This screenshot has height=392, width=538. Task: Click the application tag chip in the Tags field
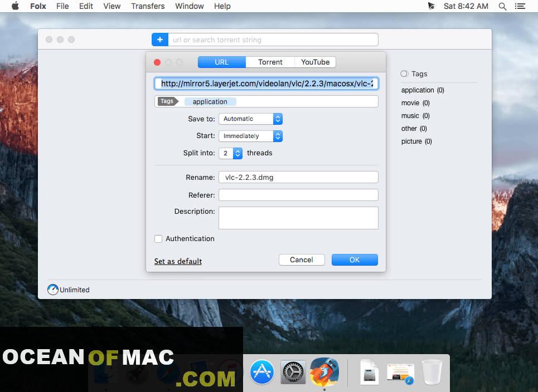point(210,102)
